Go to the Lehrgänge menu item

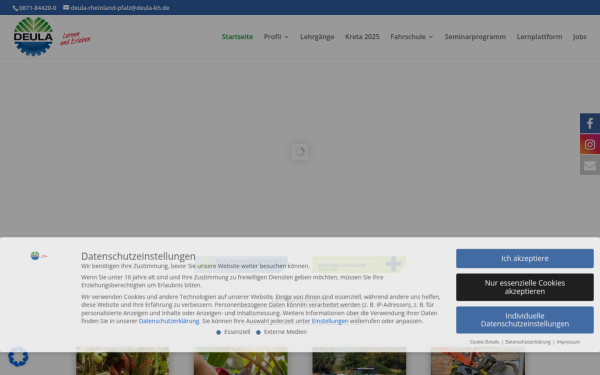click(317, 37)
